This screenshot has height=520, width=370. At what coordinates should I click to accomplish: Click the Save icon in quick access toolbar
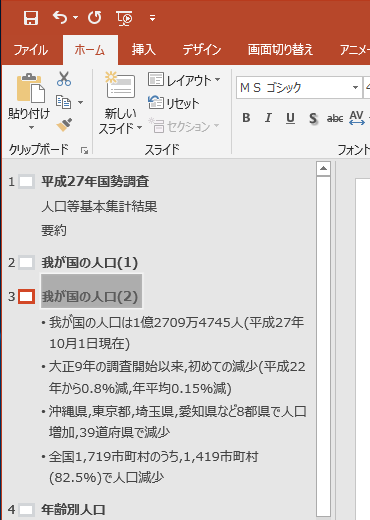coord(31,17)
